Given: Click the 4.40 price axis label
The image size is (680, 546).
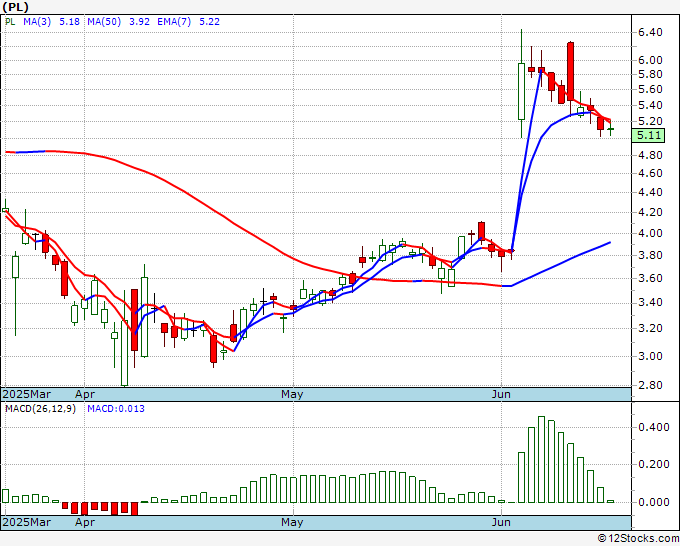Looking at the screenshot, I should coord(650,192).
